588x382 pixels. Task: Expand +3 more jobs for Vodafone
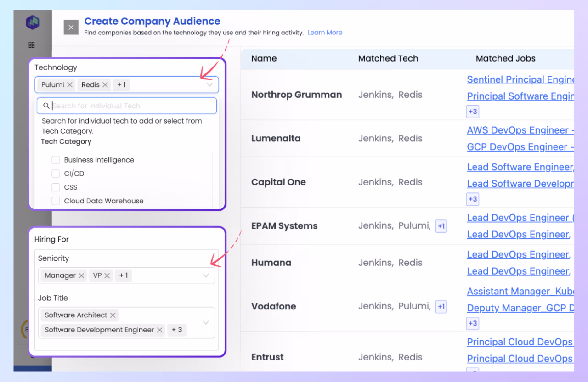472,323
